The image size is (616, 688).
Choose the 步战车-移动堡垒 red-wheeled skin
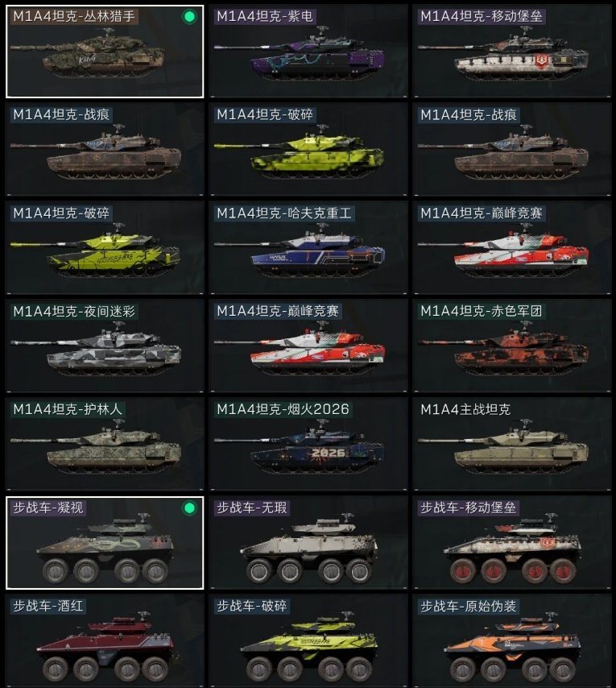click(511, 543)
